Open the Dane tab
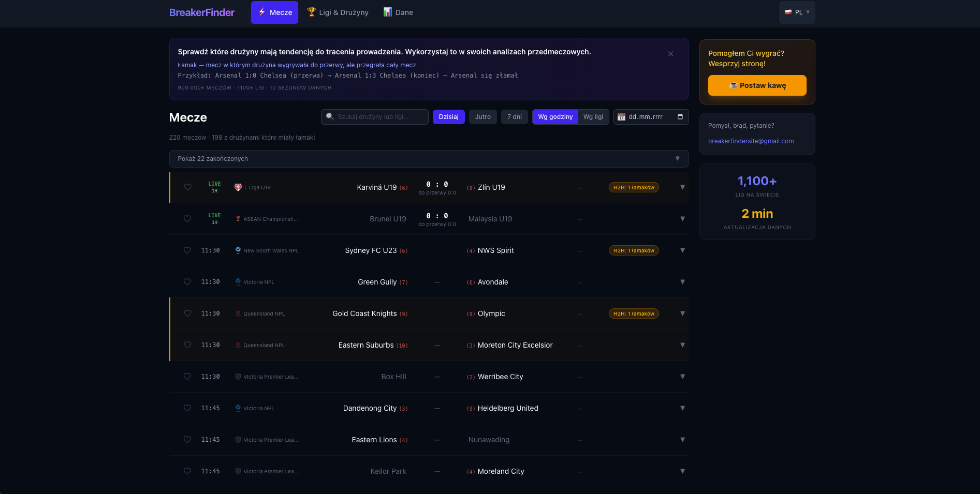Viewport: 980px width, 494px height. (x=398, y=12)
